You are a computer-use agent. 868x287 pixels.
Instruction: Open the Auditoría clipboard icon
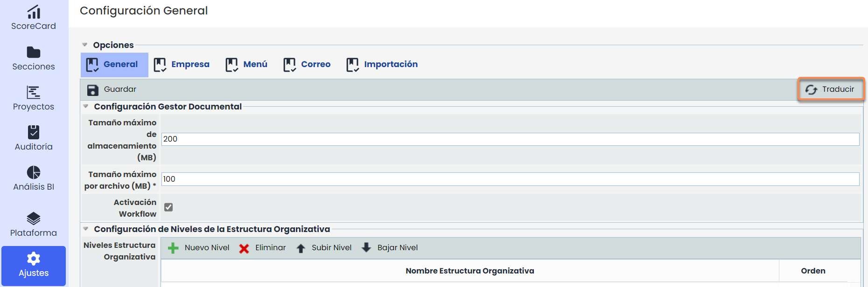pyautogui.click(x=34, y=132)
